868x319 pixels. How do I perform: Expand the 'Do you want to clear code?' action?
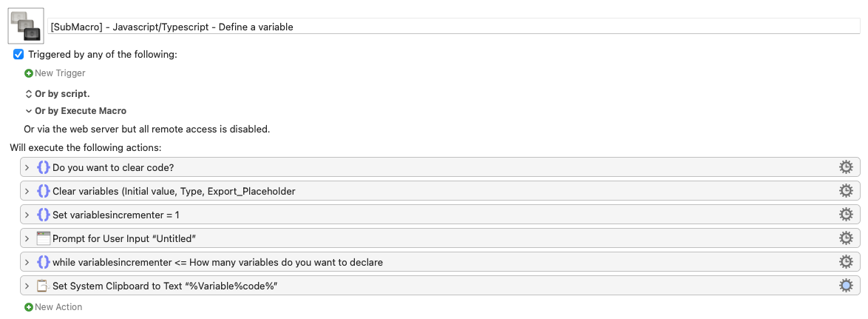coord(27,167)
